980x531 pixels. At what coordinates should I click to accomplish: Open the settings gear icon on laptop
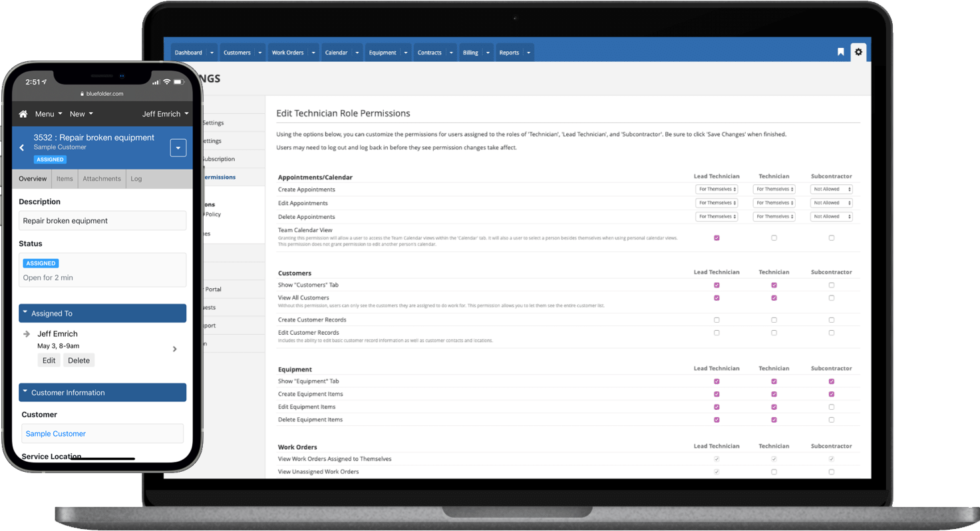858,52
